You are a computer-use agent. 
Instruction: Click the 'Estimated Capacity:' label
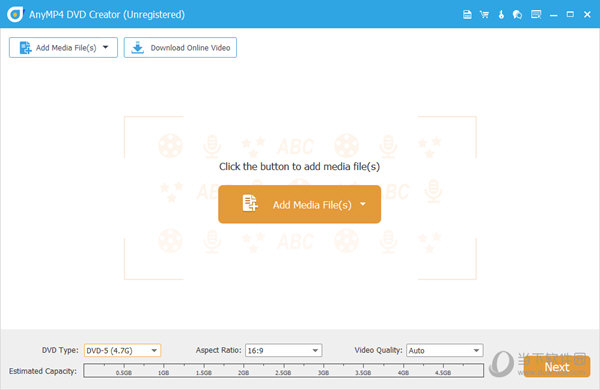(43, 371)
